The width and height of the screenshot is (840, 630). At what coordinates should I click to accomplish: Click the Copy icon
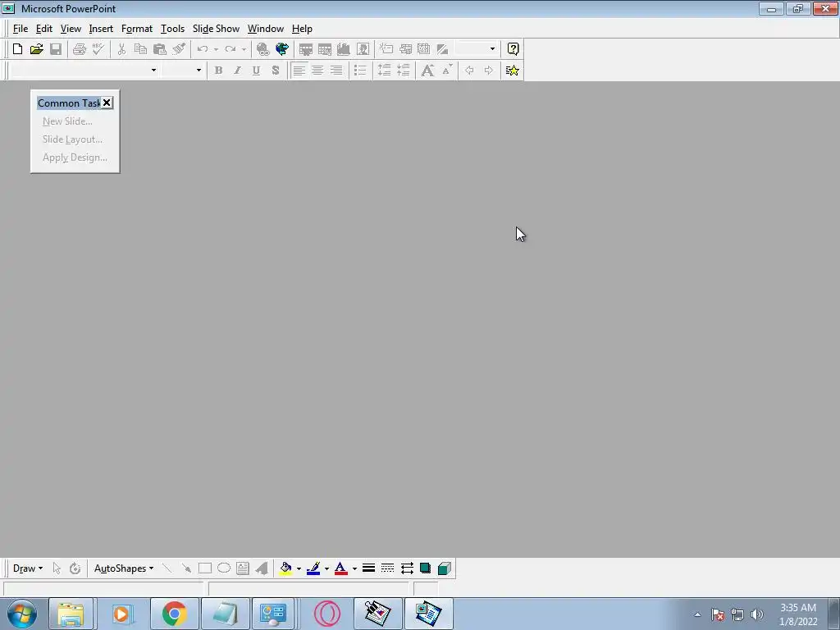140,49
